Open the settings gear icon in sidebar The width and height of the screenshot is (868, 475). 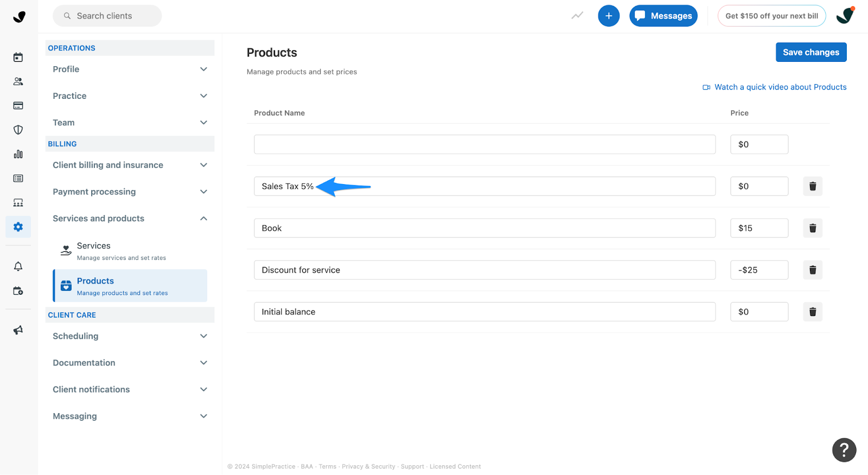pyautogui.click(x=18, y=227)
